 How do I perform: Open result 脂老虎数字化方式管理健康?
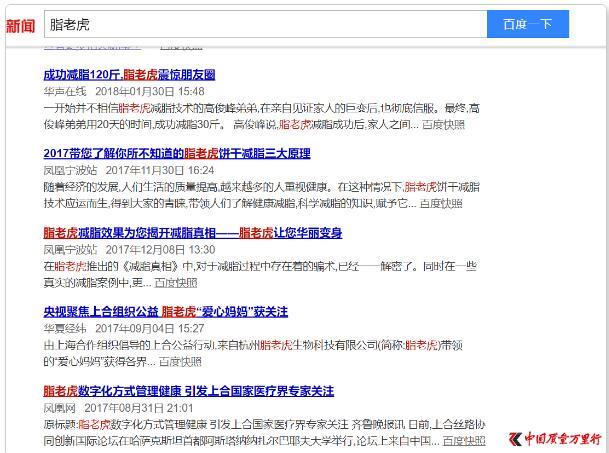click(x=189, y=391)
